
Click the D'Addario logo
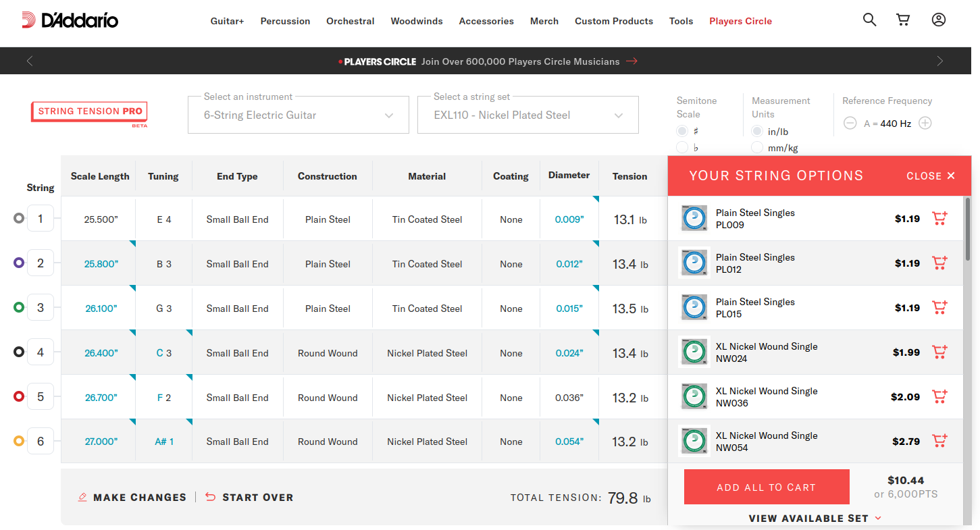pos(70,20)
